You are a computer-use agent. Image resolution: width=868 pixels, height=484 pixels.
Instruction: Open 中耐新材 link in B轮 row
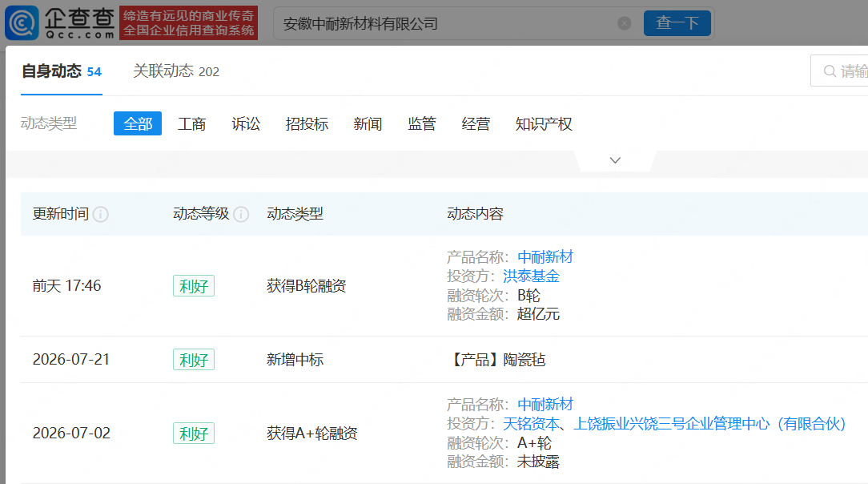tap(545, 257)
